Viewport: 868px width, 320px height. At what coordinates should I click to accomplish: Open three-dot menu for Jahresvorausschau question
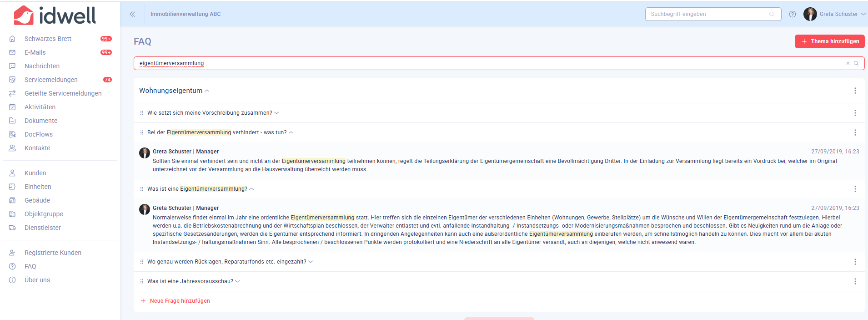pyautogui.click(x=855, y=281)
